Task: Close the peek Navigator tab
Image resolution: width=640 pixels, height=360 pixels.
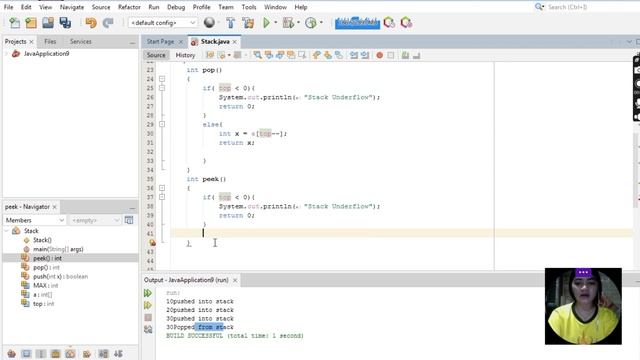Action: point(54,207)
